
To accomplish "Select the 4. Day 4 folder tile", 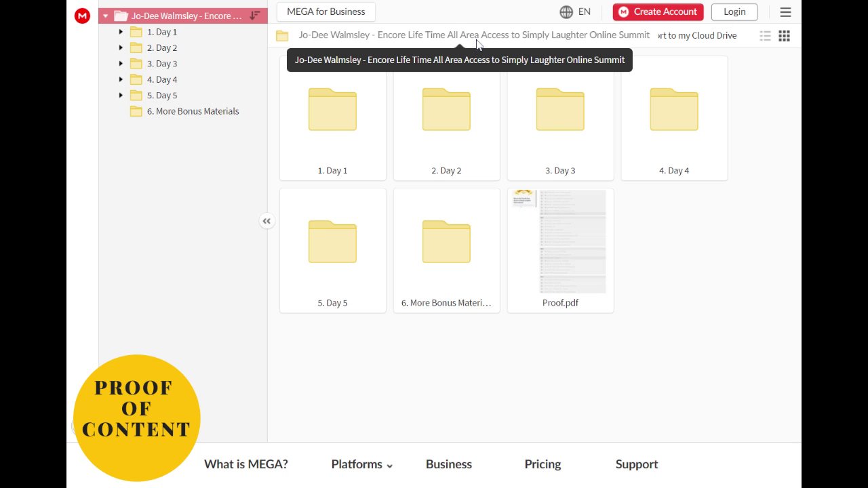I will (675, 119).
